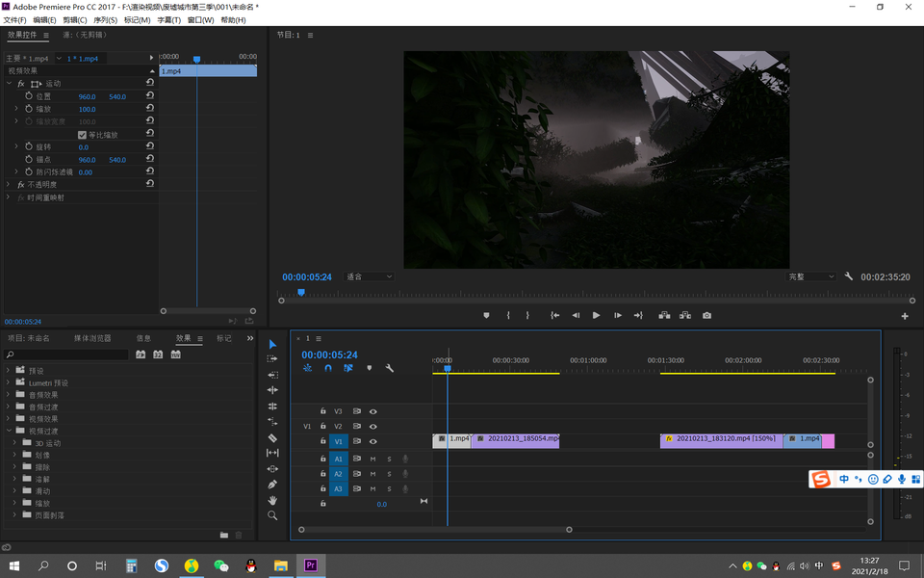
Task: Play the program monitor video
Action: point(597,316)
